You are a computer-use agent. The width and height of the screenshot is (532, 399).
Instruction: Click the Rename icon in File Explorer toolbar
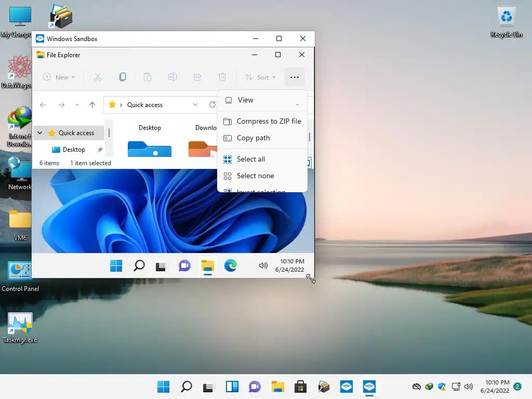(x=172, y=77)
